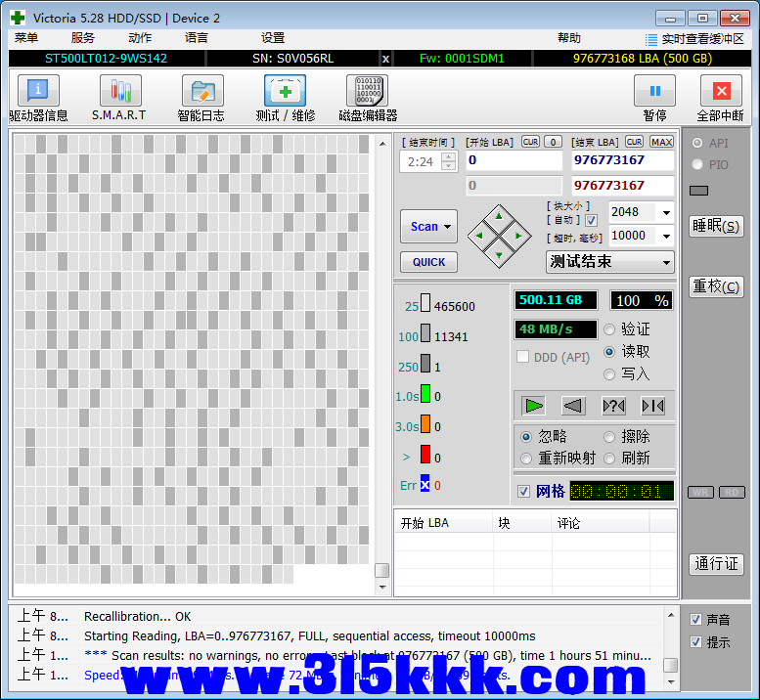Click the x next to serial number

point(385,59)
